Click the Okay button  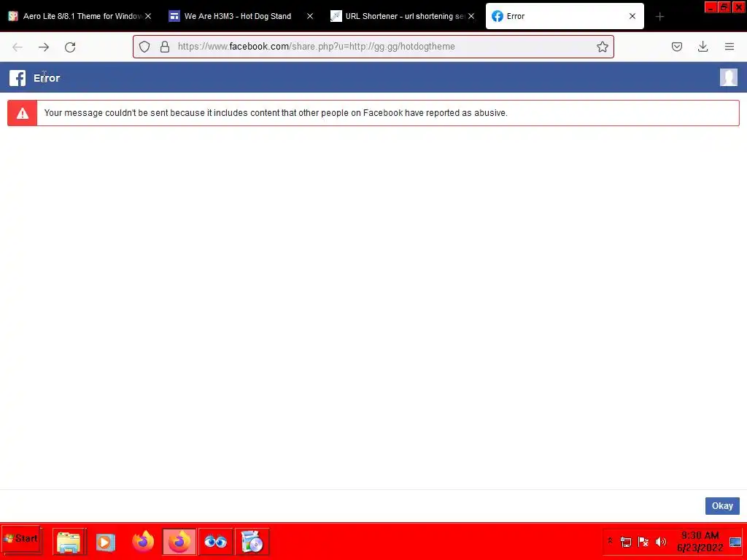point(722,506)
